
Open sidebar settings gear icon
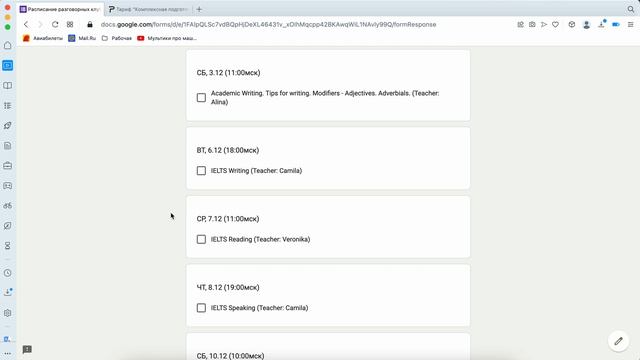(8, 313)
